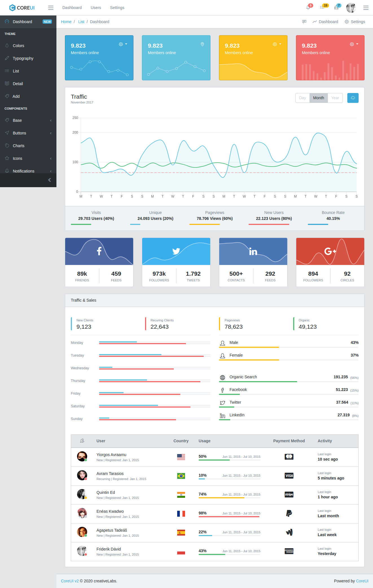Click Yiorgos Avraamu's avatar
The image size is (373, 588).
point(82,456)
